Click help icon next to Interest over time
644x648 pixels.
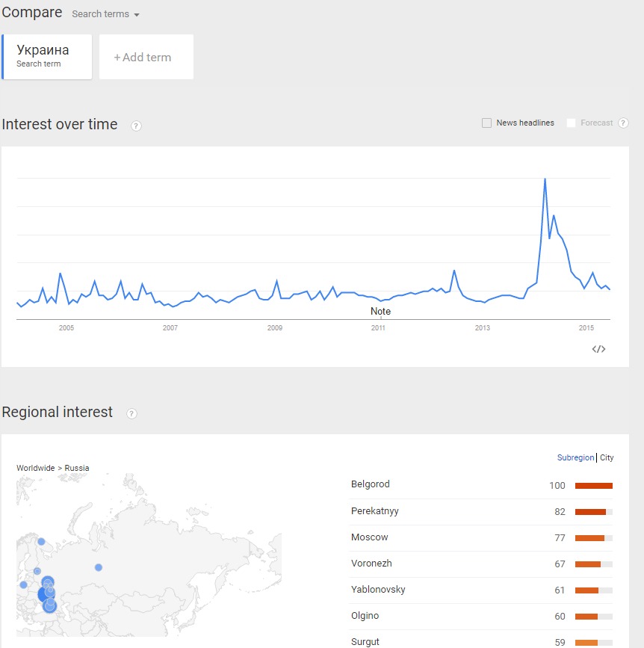(136, 126)
